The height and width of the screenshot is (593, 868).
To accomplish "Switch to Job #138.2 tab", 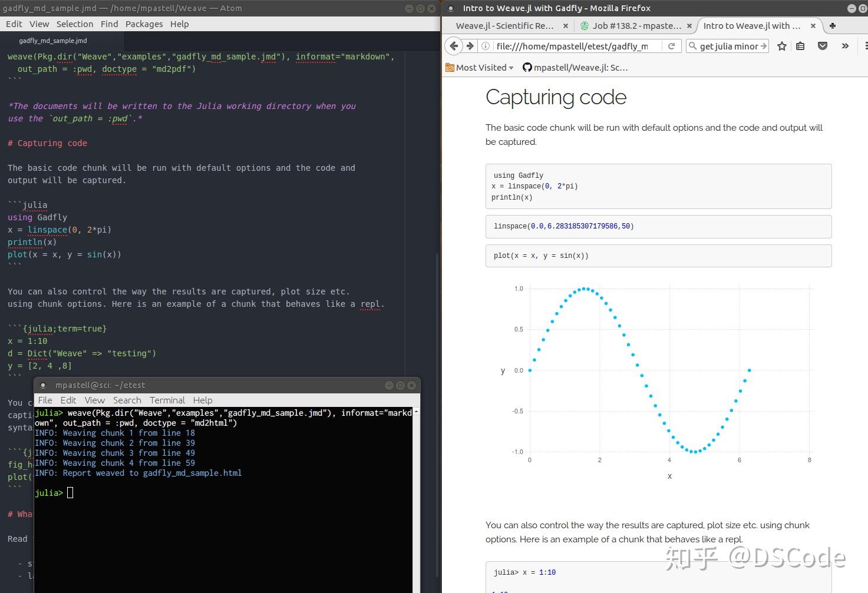I will pos(636,26).
